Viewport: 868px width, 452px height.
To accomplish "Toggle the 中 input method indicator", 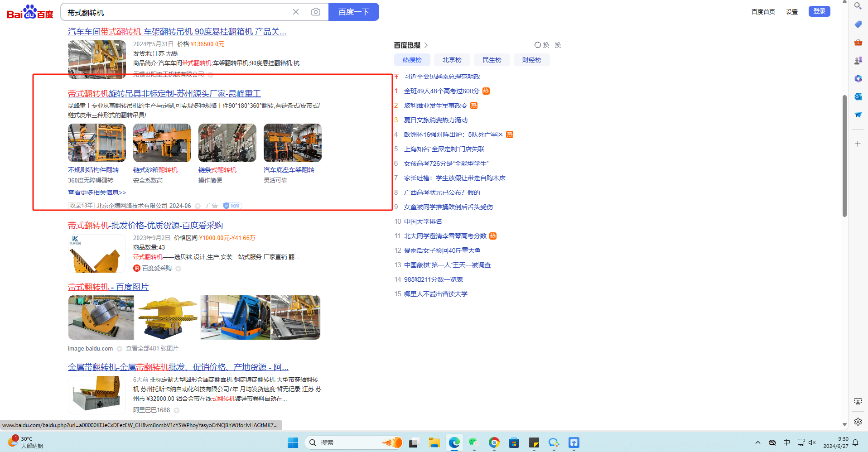I will click(787, 442).
